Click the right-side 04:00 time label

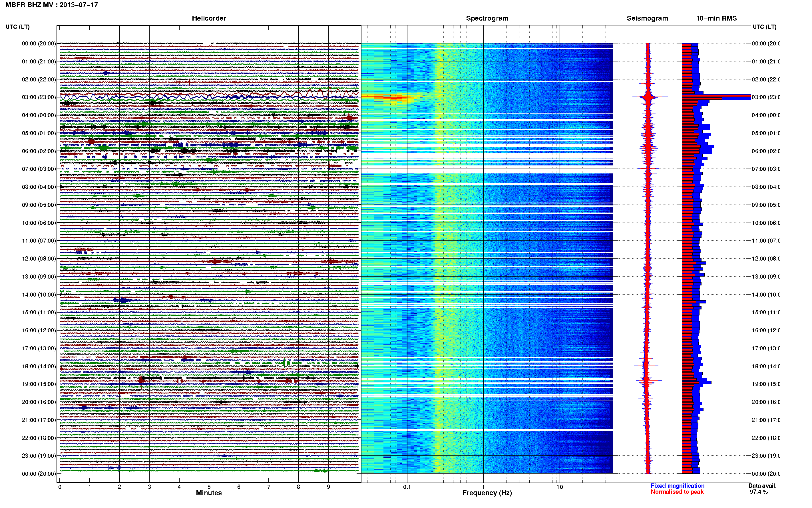(x=765, y=115)
